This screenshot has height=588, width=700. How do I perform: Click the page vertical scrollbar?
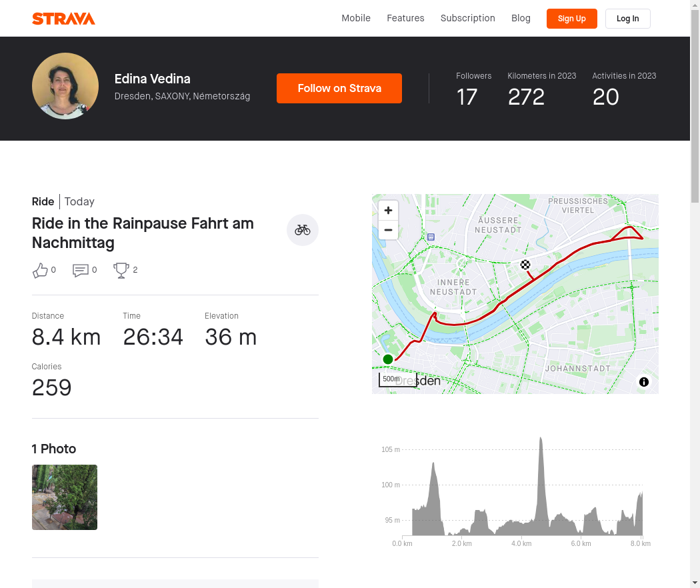click(x=695, y=100)
